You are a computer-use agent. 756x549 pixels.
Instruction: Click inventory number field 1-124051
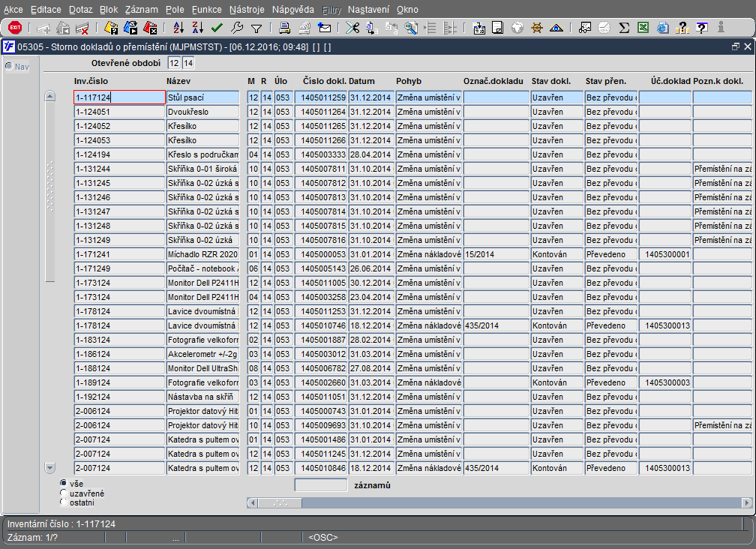pos(119,112)
